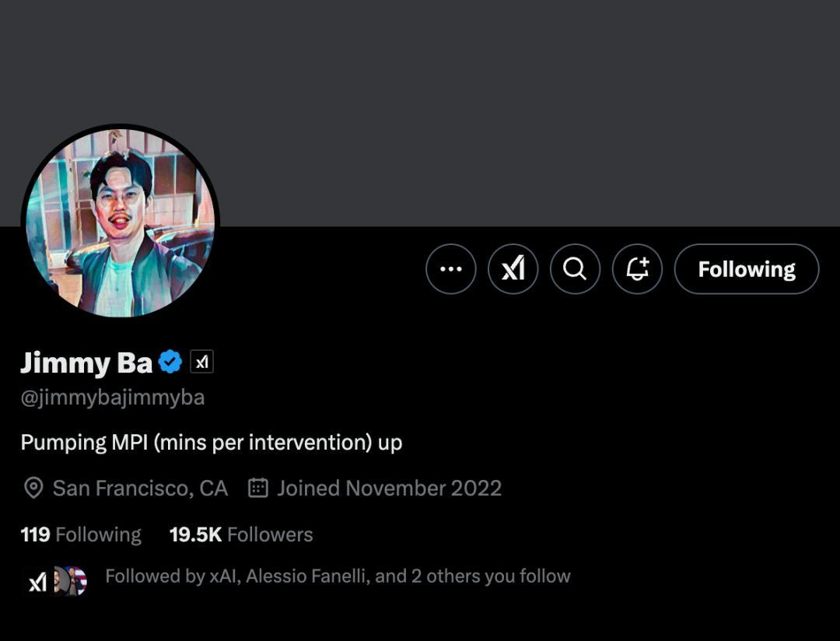Viewport: 840px width, 641px height.
Task: Open the 'Followed by xAI, Alessio Fanelli' link
Action: (x=338, y=576)
